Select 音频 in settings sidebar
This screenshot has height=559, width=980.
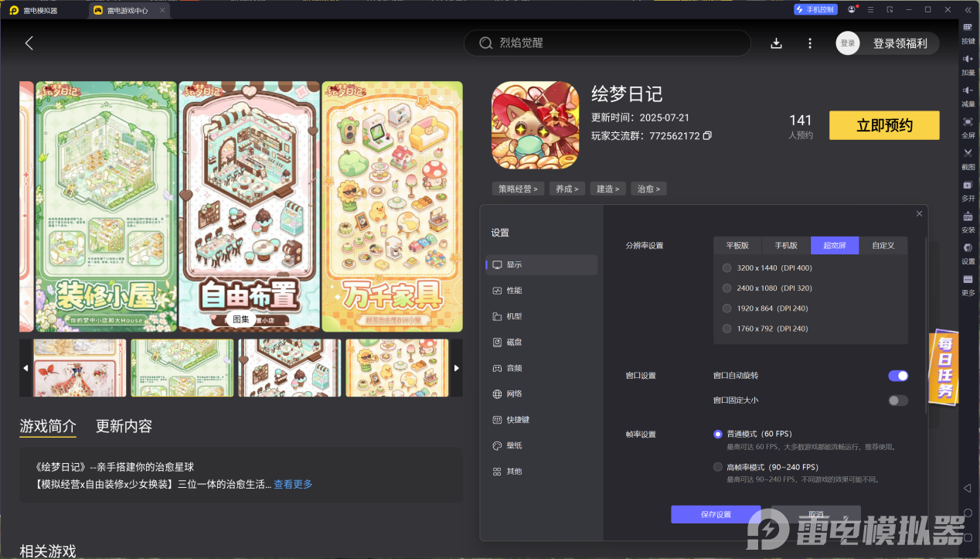click(541, 369)
